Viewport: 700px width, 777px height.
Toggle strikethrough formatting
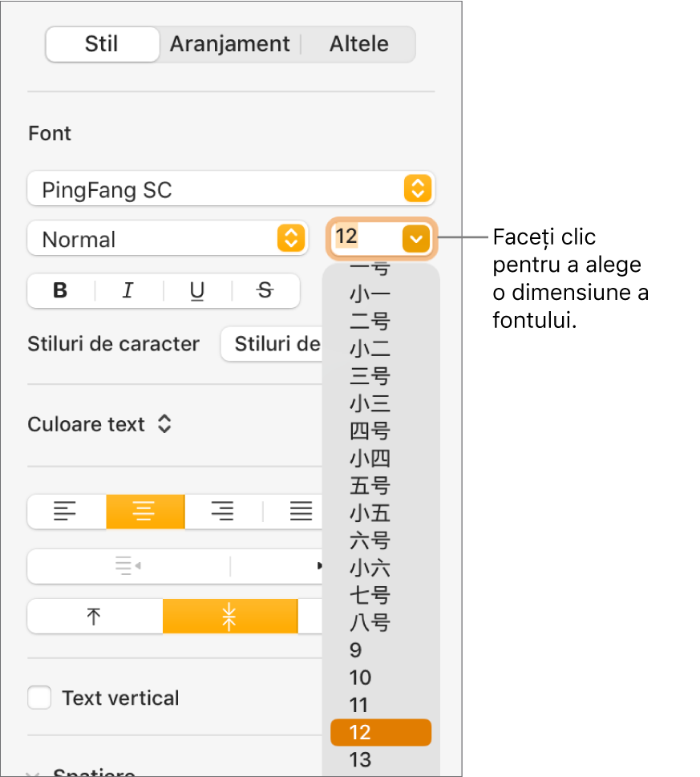tap(265, 290)
